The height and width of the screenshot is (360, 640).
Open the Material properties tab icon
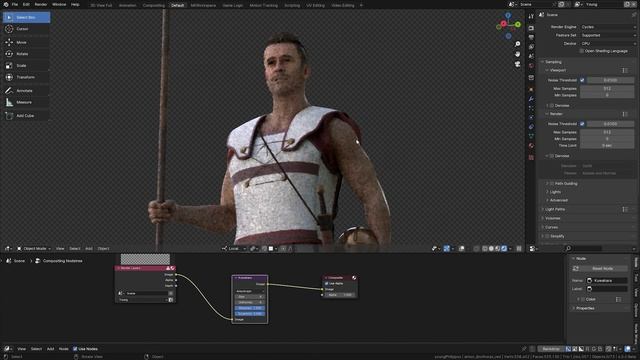click(531, 146)
